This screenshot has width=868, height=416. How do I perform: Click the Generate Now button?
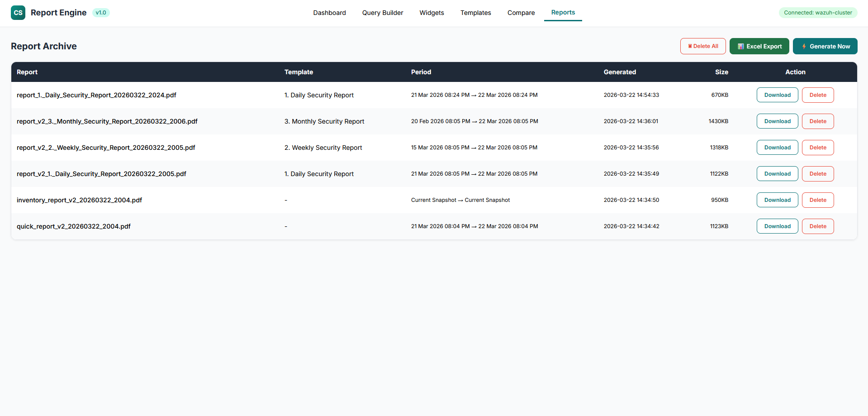(825, 46)
